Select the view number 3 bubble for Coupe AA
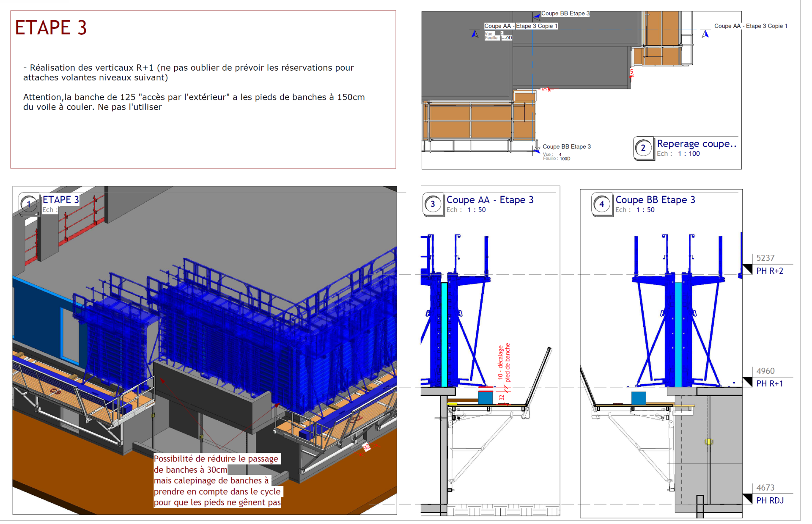The image size is (812, 524). [433, 204]
